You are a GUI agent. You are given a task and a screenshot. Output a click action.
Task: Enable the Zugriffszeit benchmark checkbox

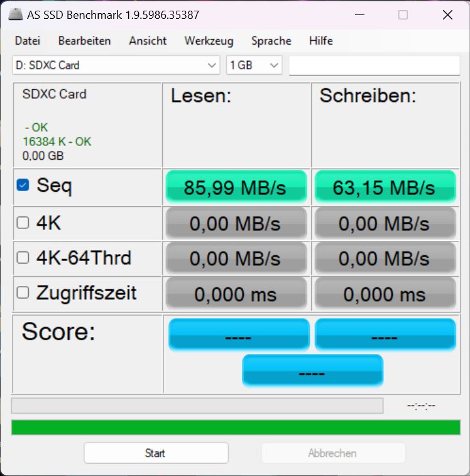click(x=23, y=292)
